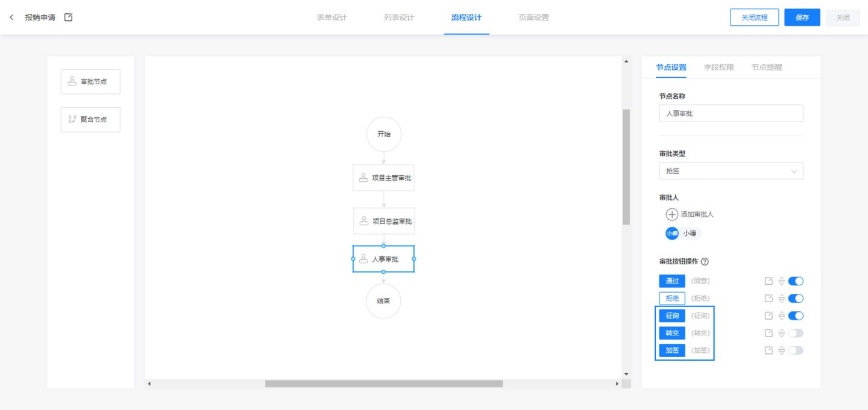Click the back arrow beside 报销申请
The image size is (868, 410).
tap(11, 17)
